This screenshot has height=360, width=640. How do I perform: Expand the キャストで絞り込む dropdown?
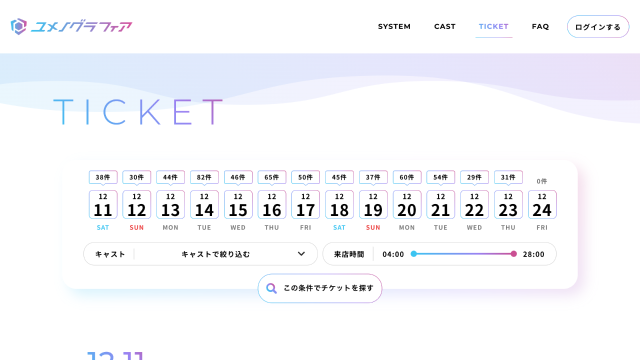tap(200, 254)
